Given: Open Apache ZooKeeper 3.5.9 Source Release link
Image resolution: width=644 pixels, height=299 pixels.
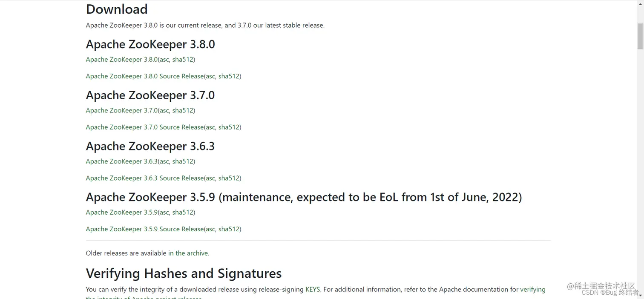Looking at the screenshot, I should click(145, 229).
